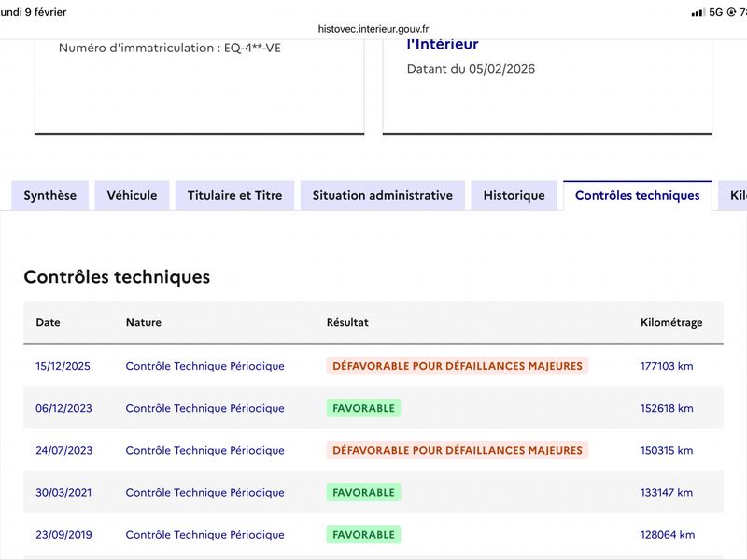Click the 177103 km mileage value
The height and width of the screenshot is (560, 747).
click(x=667, y=366)
